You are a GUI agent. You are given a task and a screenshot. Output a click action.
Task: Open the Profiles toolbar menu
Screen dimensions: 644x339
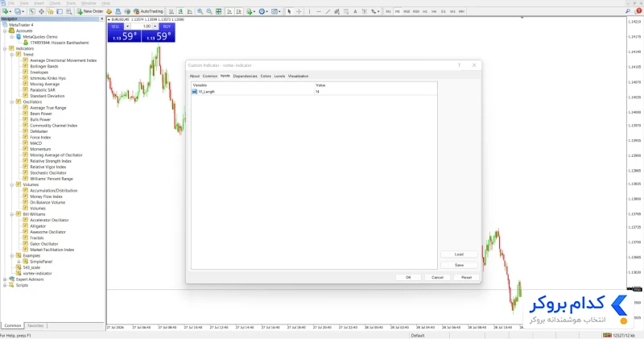(x=19, y=11)
